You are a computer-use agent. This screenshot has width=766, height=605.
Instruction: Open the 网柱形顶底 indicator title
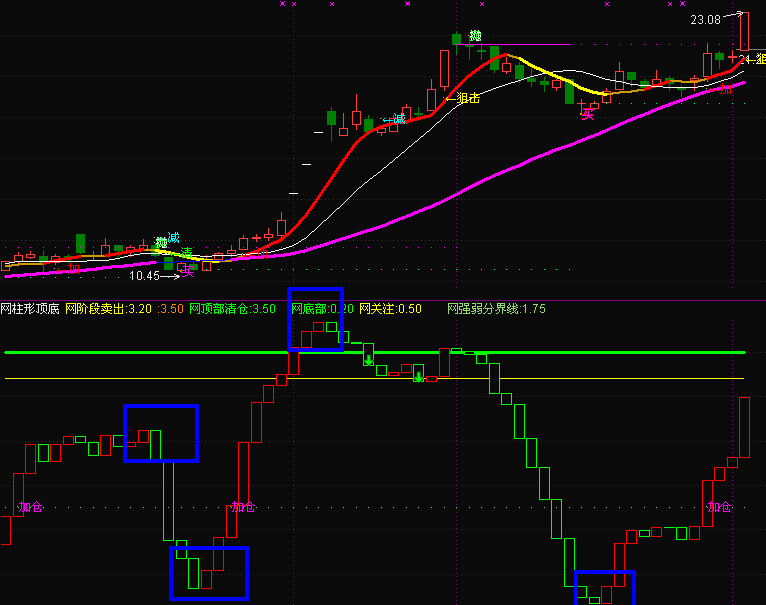pyautogui.click(x=30, y=309)
